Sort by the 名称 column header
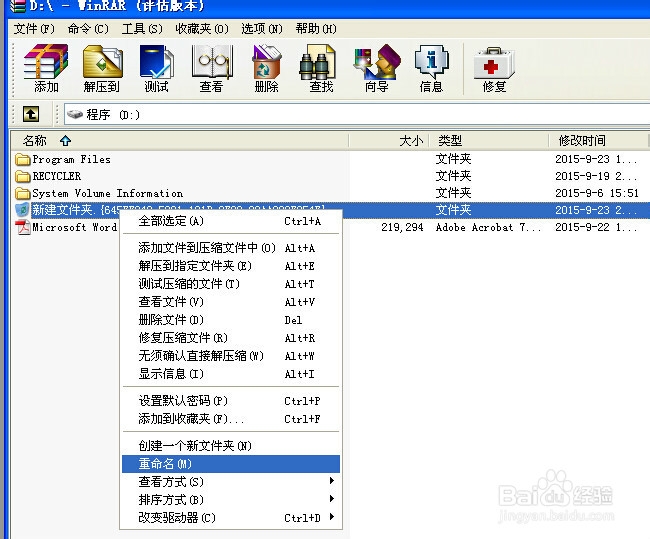Image resolution: width=650 pixels, height=539 pixels. click(179, 141)
